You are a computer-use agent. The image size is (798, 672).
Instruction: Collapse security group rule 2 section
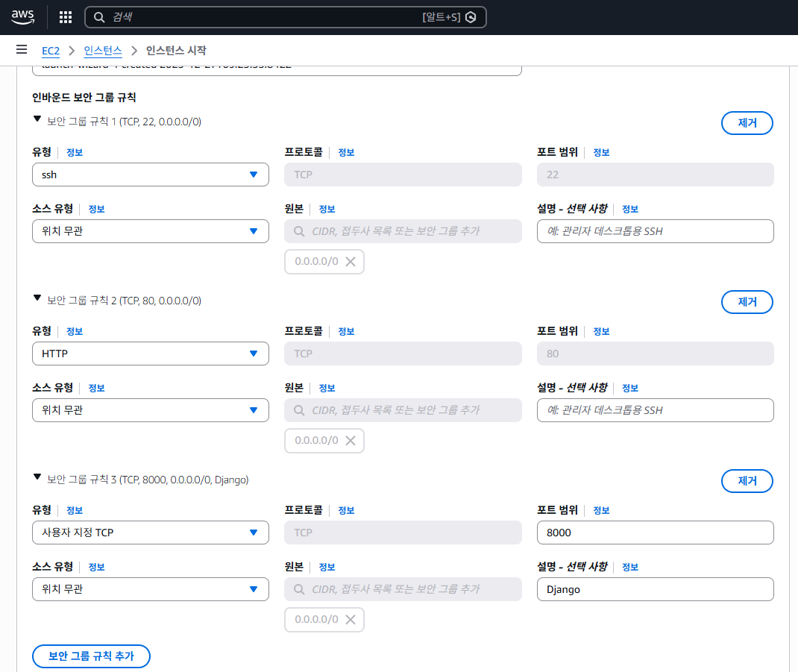(x=37, y=298)
